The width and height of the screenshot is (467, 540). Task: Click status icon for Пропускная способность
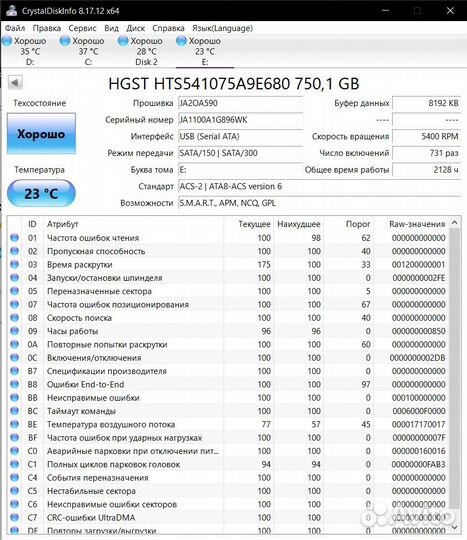[x=14, y=251]
